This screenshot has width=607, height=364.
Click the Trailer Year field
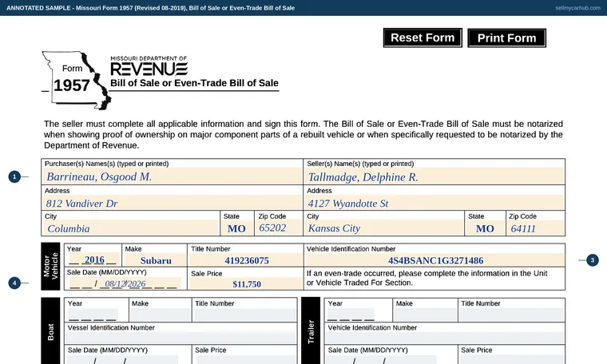[x=351, y=315]
